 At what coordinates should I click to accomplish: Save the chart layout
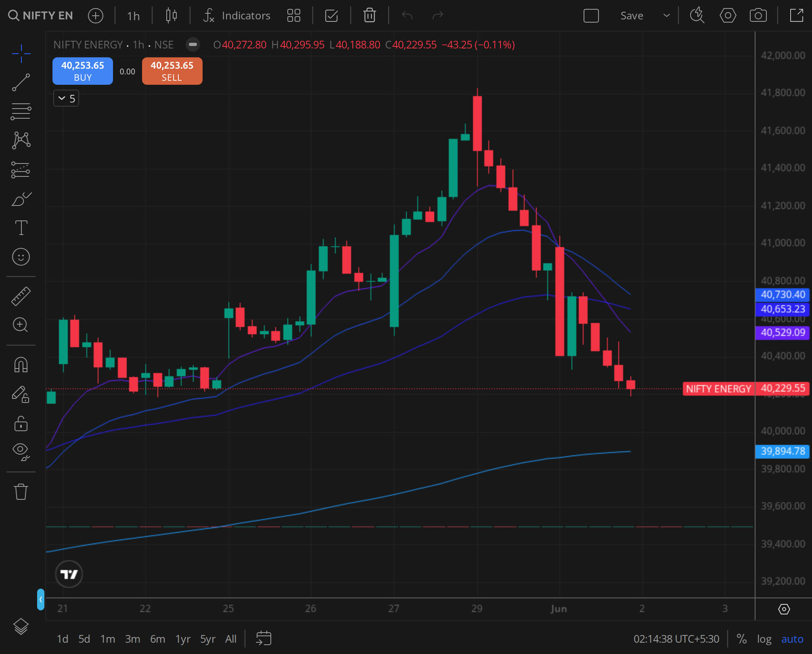click(632, 16)
